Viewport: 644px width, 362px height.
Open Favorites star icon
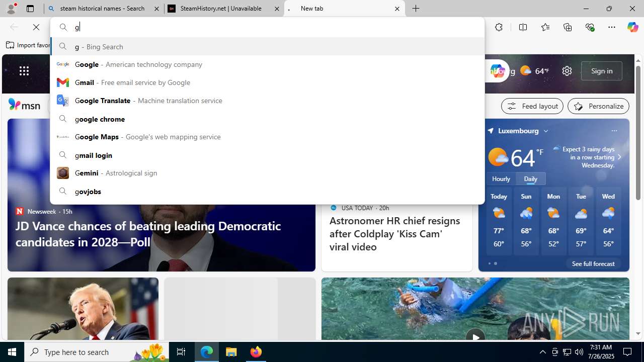pyautogui.click(x=545, y=27)
